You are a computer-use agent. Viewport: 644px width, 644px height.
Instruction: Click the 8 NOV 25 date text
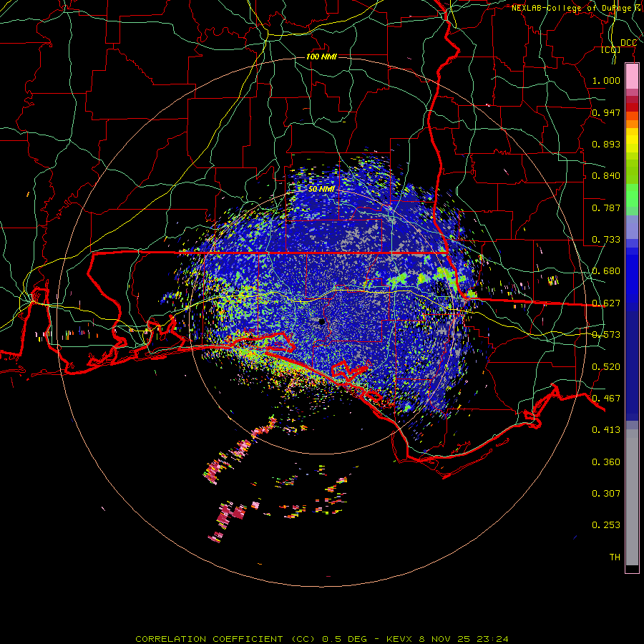tap(445, 639)
